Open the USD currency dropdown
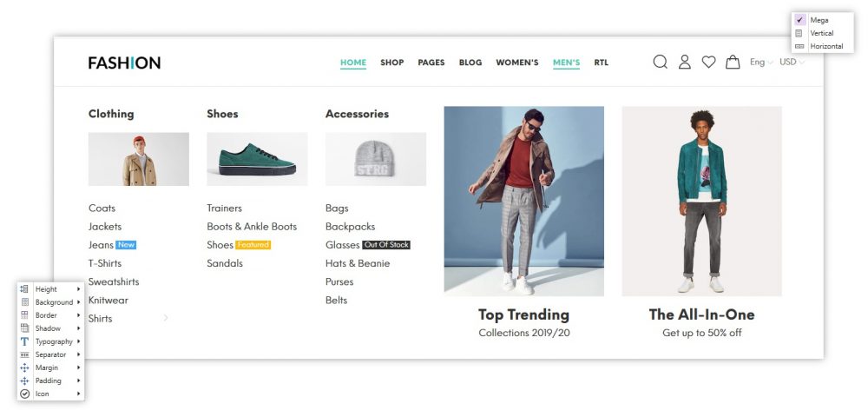The image size is (868, 417). (792, 62)
